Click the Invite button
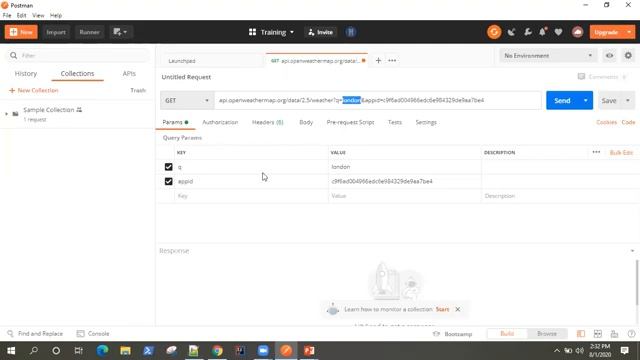The image size is (640, 360). point(320,32)
